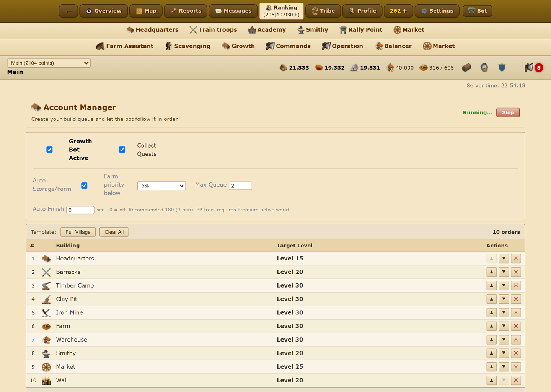Focus the Auto Finish seconds field
This screenshot has width=551, height=392.
(x=80, y=210)
